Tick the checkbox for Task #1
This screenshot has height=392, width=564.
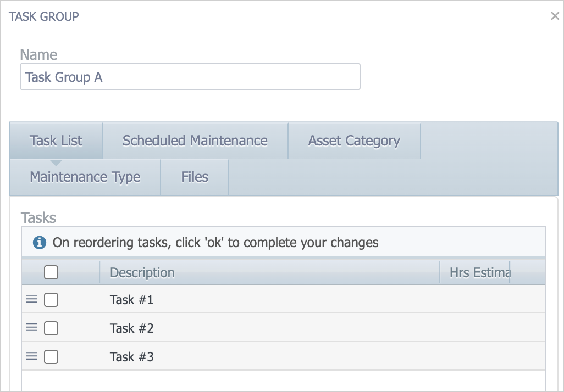(x=51, y=300)
